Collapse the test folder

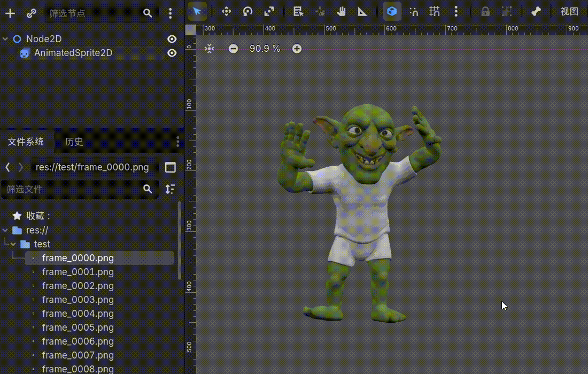click(x=13, y=244)
